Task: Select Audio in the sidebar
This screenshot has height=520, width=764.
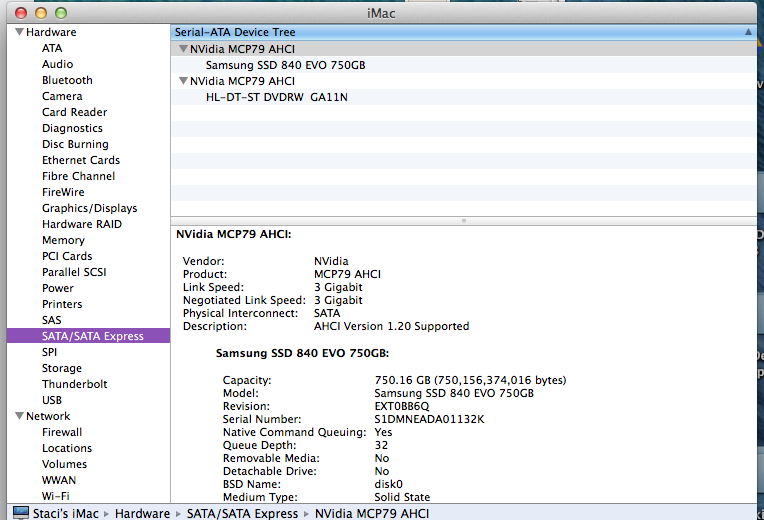Action: [57, 64]
